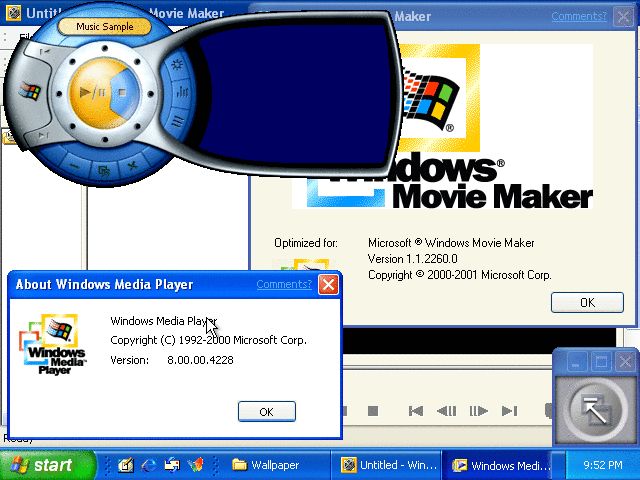640x480 pixels.
Task: Open the sun-shaped settings icon on skin player
Action: [x=177, y=64]
